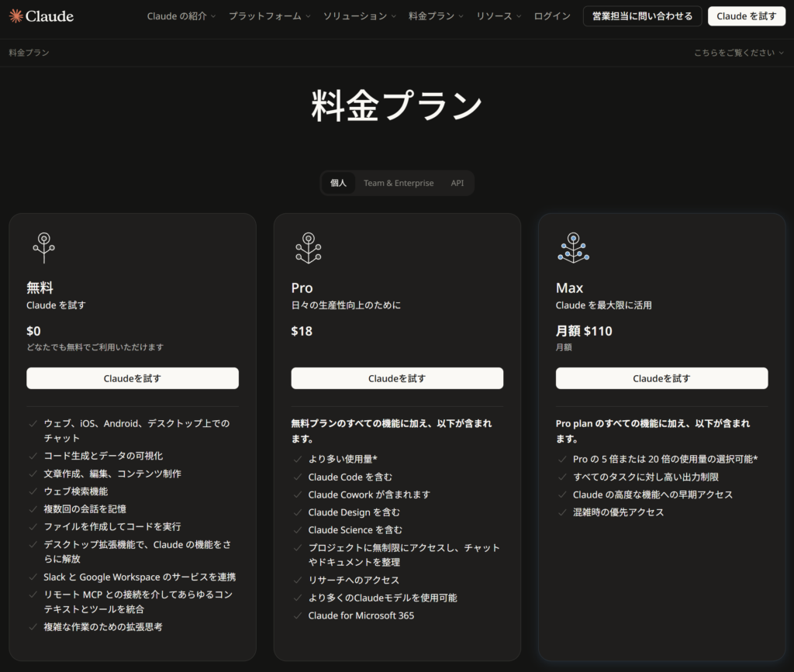Click the $0 price text
The width and height of the screenshot is (794, 672).
33,331
